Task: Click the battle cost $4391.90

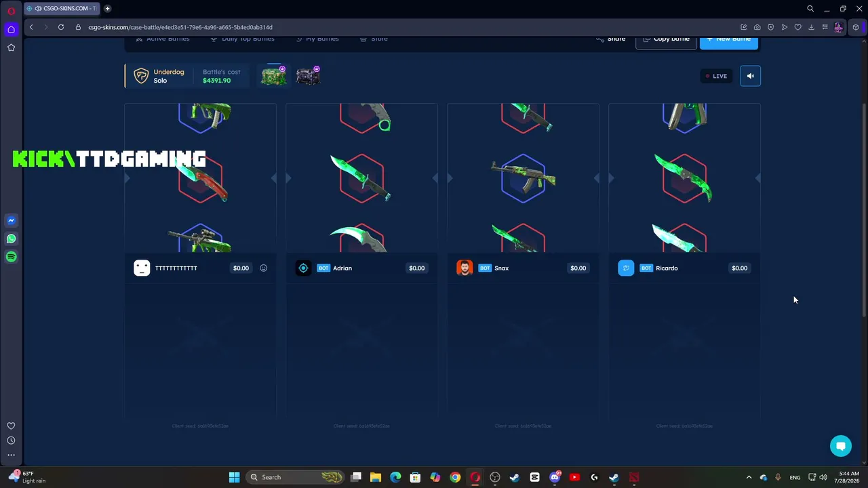Action: pyautogui.click(x=217, y=81)
